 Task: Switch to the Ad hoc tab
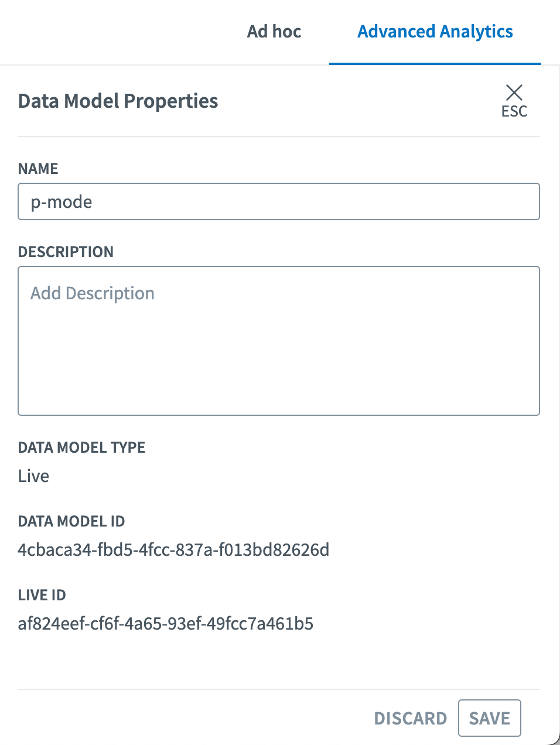coord(274,32)
